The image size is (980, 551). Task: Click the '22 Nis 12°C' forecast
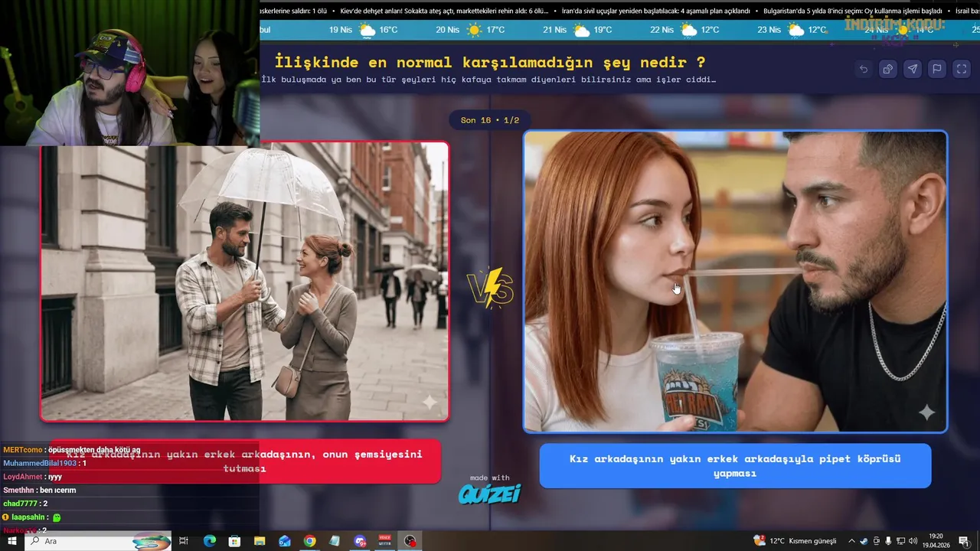coord(685,30)
